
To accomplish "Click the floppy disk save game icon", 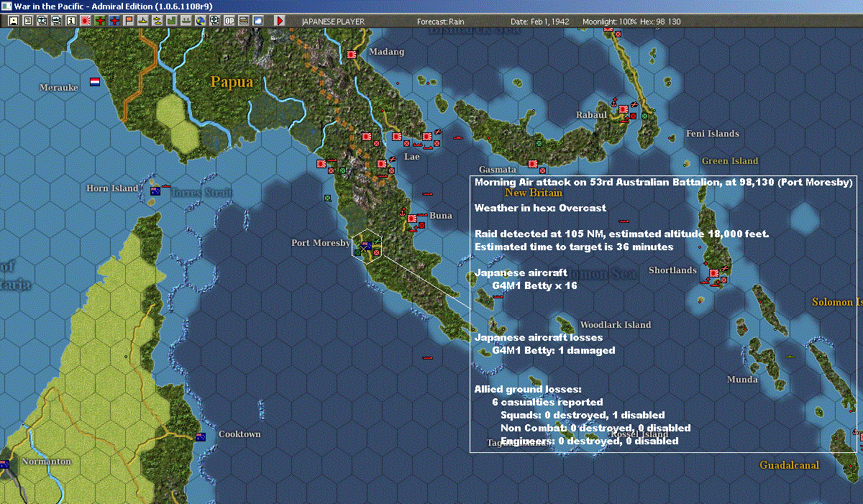I will (x=13, y=21).
